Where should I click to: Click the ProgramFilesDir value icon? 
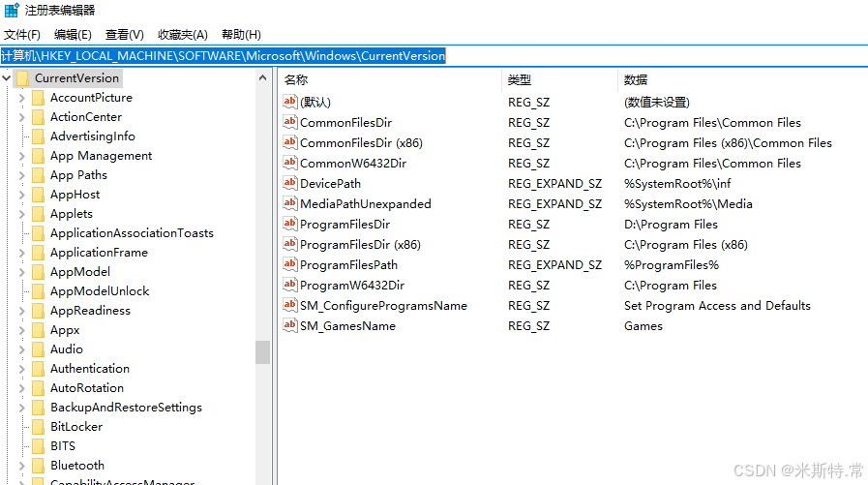point(290,224)
